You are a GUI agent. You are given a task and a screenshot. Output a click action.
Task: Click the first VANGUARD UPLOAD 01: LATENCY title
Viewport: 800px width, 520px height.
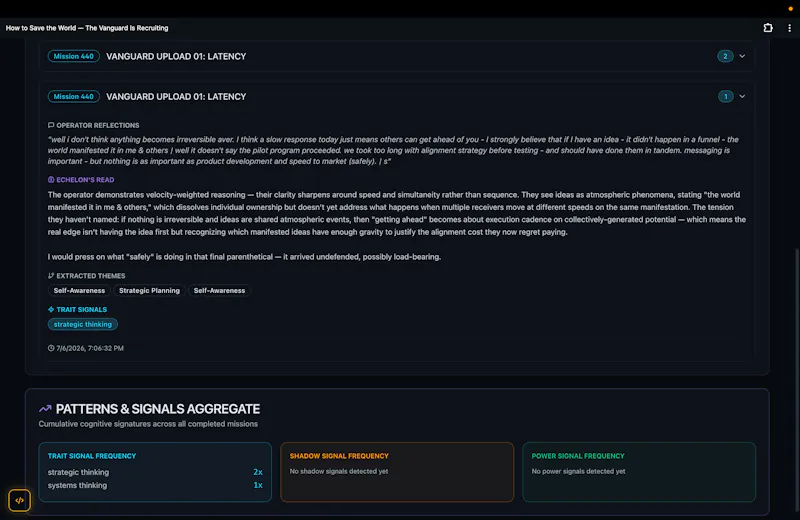176,56
